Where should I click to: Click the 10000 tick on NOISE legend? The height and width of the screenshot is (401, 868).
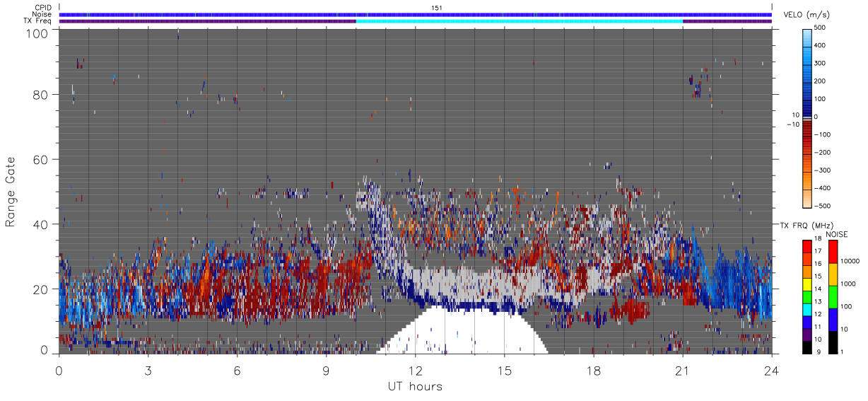pos(850,262)
